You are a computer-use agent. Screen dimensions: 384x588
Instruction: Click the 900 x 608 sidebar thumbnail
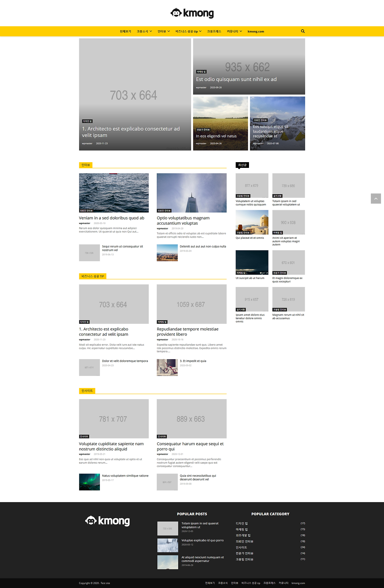tap(289, 222)
